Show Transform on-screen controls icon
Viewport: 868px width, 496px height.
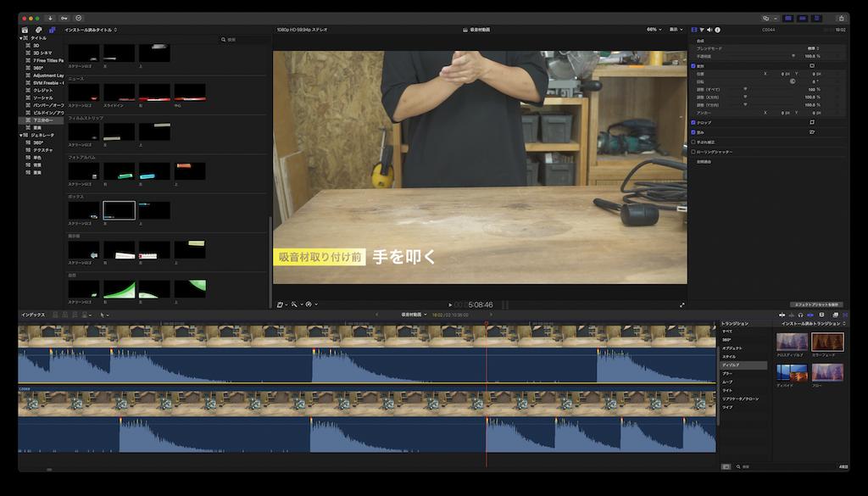[812, 66]
